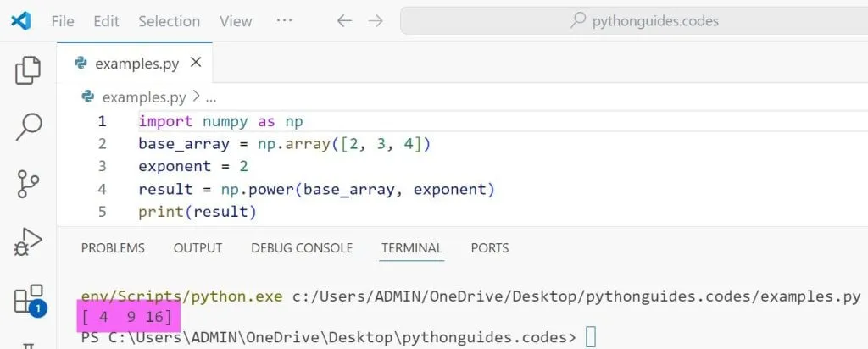This screenshot has width=868, height=349.
Task: Switch to the PORTS panel tab
Action: click(x=490, y=248)
